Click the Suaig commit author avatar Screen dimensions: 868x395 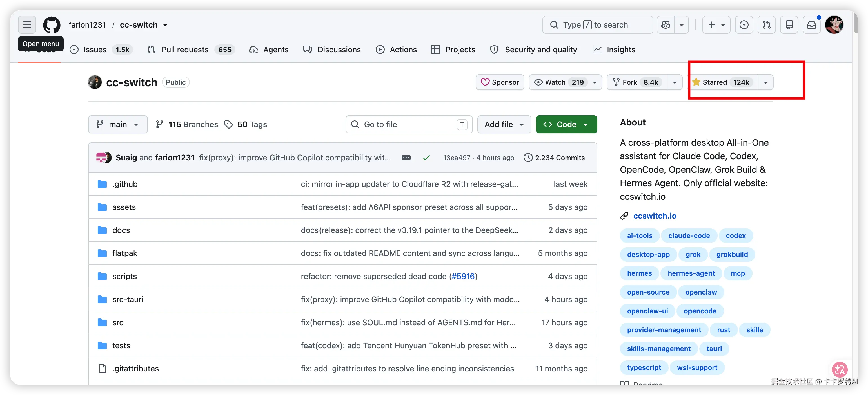click(101, 158)
